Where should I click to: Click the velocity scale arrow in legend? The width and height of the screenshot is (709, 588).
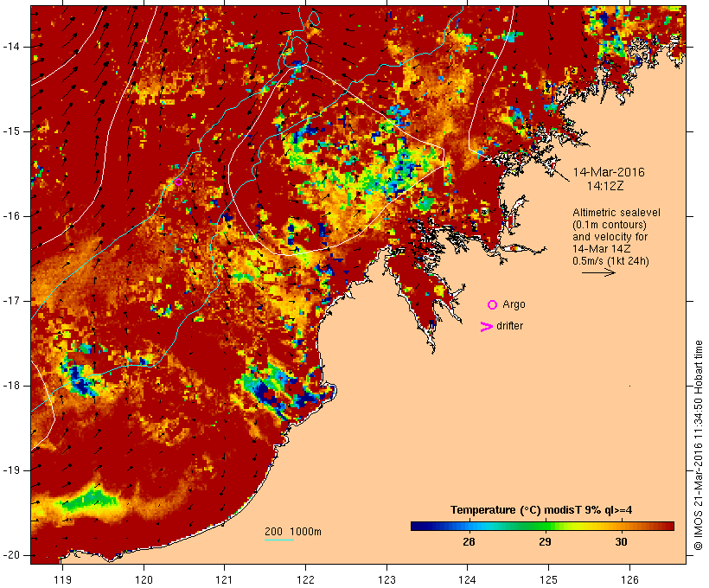598,272
